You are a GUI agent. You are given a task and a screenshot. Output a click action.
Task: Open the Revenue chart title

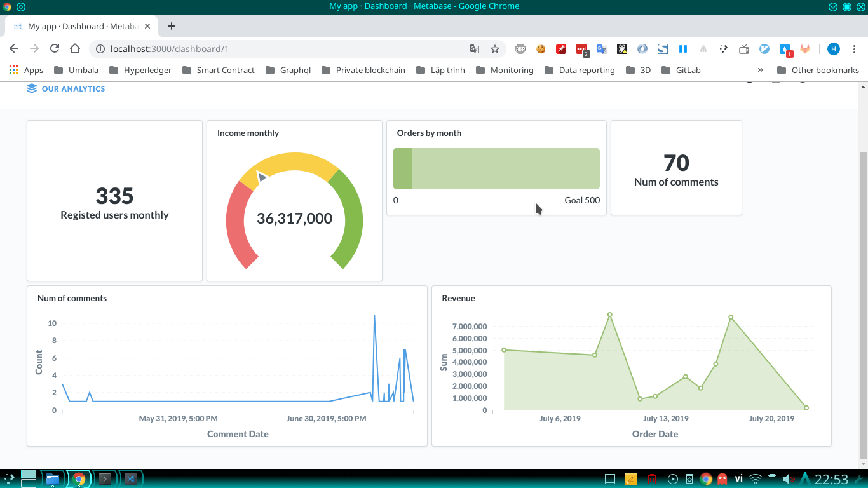pos(458,298)
